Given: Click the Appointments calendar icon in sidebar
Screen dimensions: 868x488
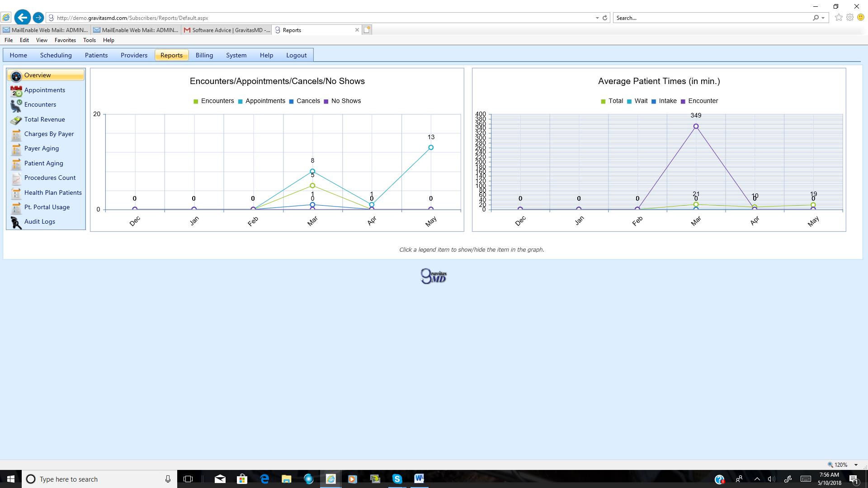Looking at the screenshot, I should point(16,91).
